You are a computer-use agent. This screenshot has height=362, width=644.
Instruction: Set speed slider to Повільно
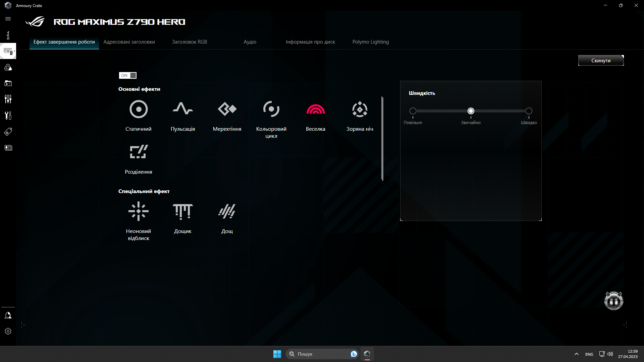413,111
